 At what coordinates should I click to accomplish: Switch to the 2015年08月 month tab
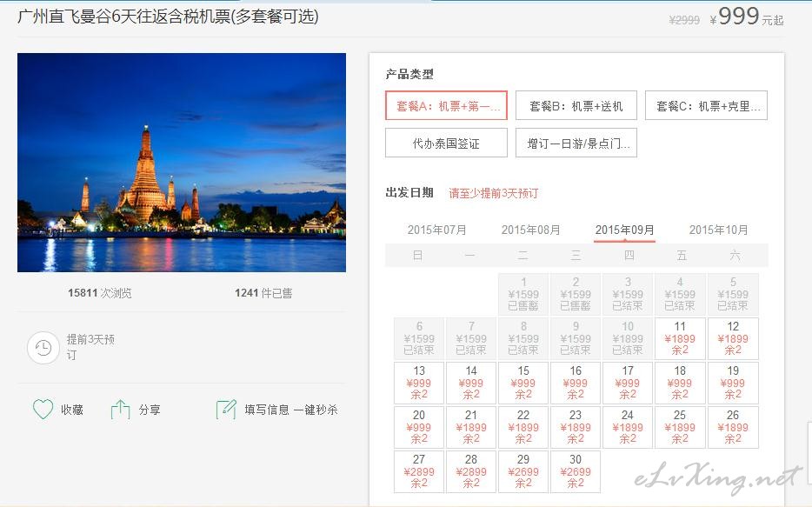tap(530, 230)
